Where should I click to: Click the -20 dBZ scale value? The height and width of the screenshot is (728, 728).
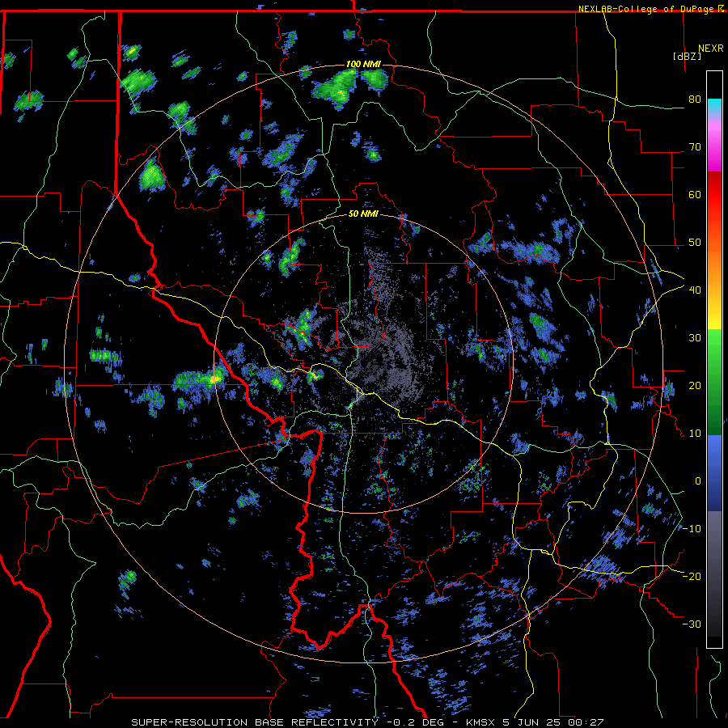tap(692, 576)
